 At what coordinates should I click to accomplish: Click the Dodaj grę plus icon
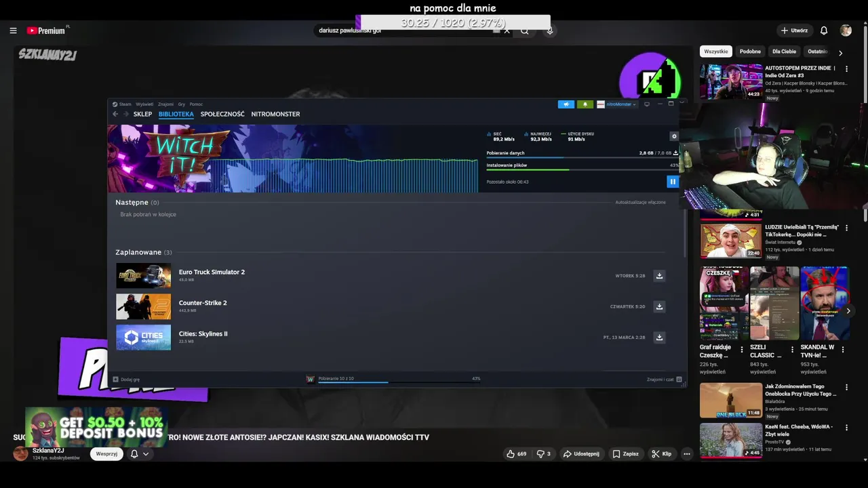pyautogui.click(x=115, y=380)
